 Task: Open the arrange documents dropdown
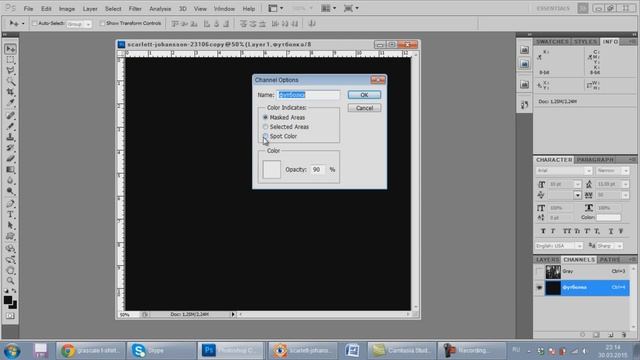pyautogui.click(x=329, y=8)
